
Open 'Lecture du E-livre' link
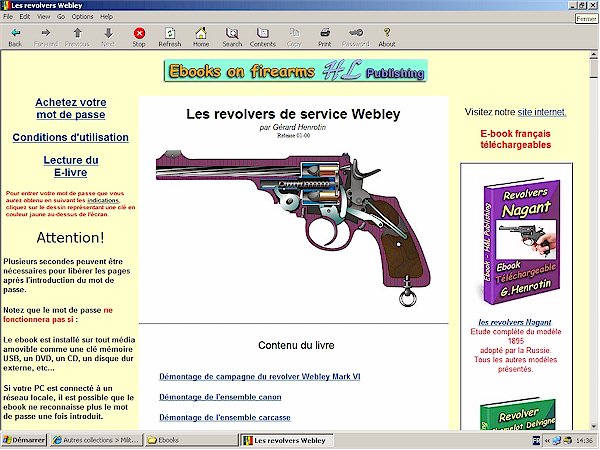[x=71, y=166]
